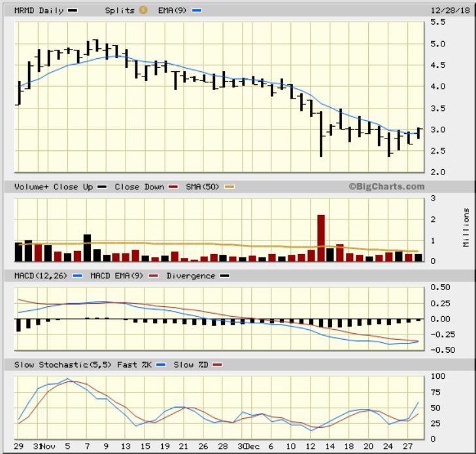Click the red Slow %D legend marker

coord(217,365)
